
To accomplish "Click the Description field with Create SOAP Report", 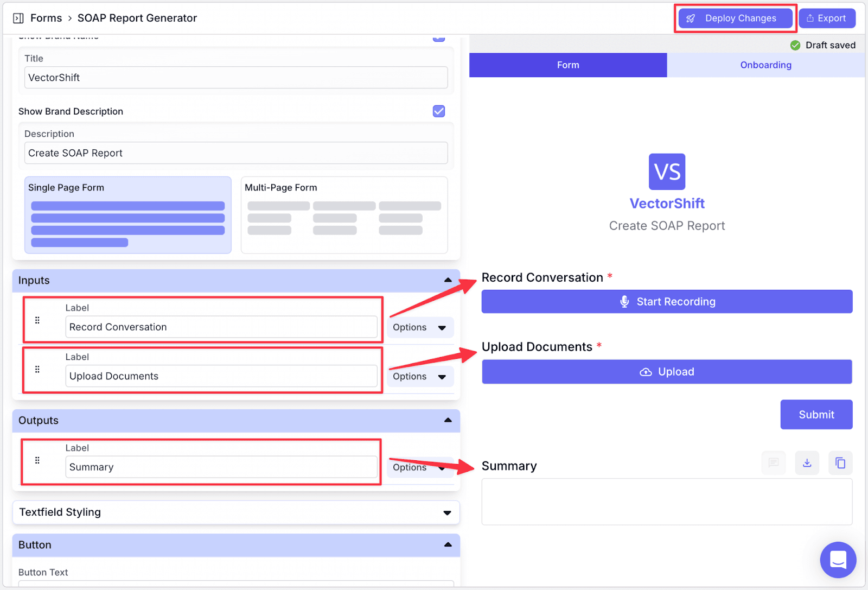I will (236, 153).
